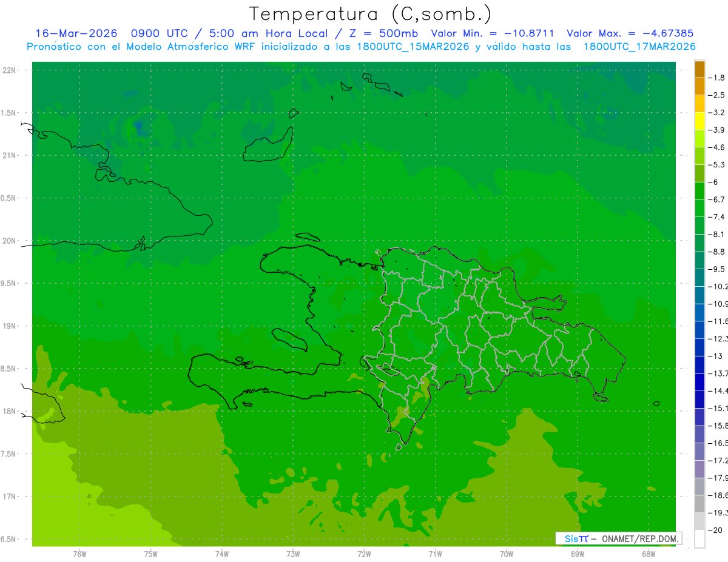Select the '73W' longitude label
Image resolution: width=728 pixels, height=562 pixels.
tap(293, 554)
